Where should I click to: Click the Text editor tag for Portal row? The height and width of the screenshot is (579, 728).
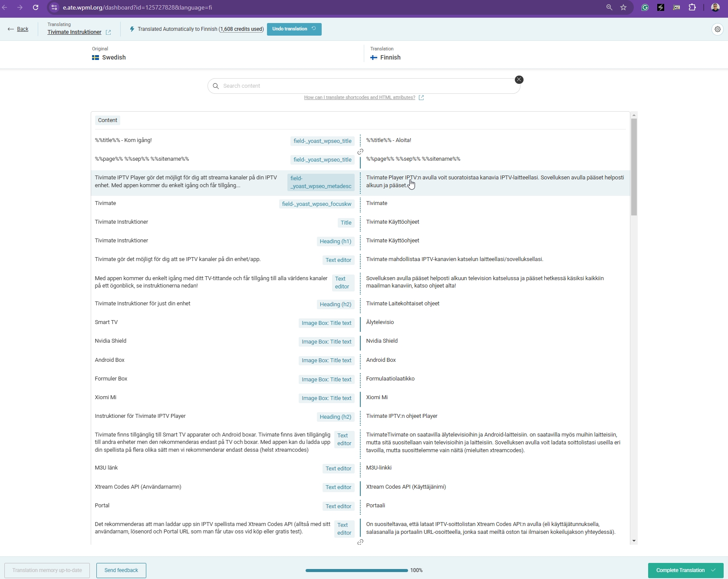click(x=338, y=506)
